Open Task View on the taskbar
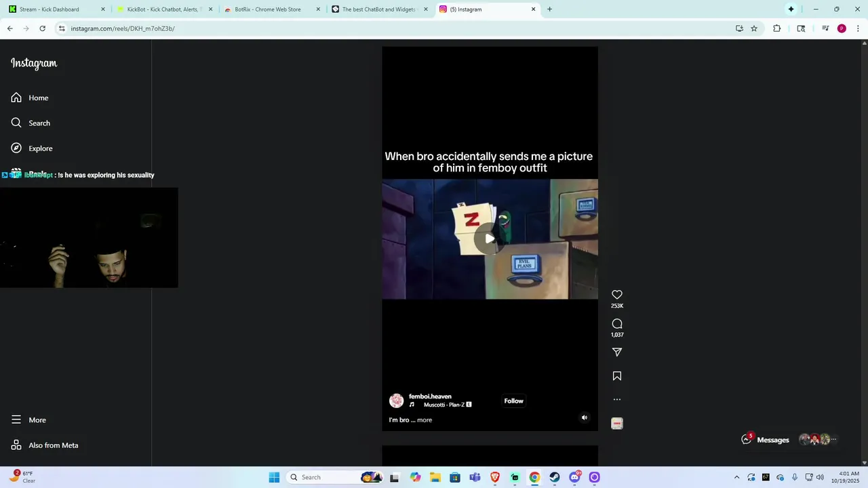The width and height of the screenshot is (868, 488). pos(395,477)
